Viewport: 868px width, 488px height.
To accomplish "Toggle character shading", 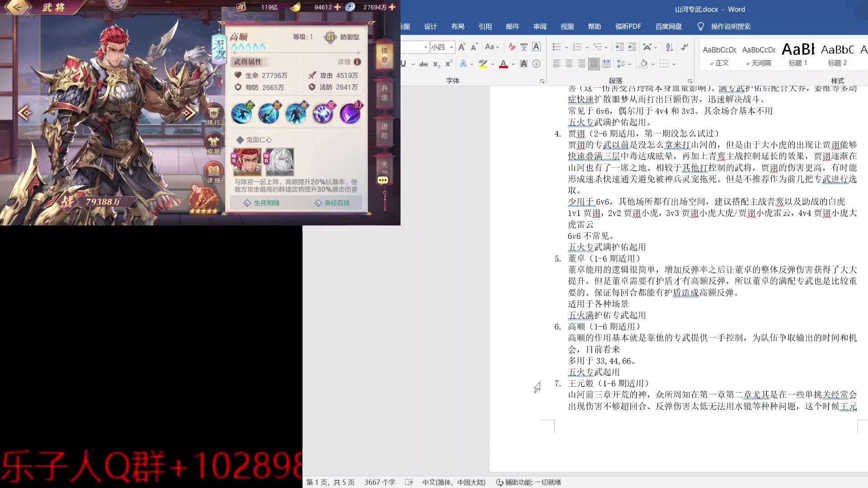I will tap(524, 64).
